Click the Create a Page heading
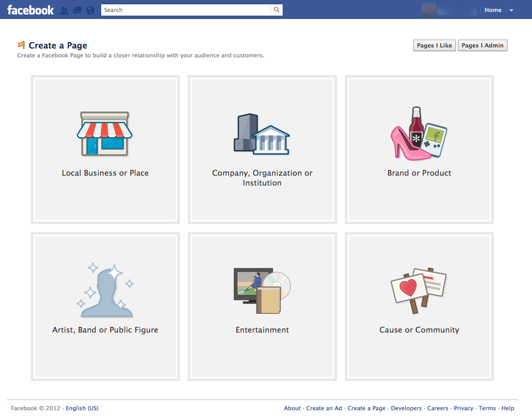Viewport: 532px width, 417px height. click(58, 45)
